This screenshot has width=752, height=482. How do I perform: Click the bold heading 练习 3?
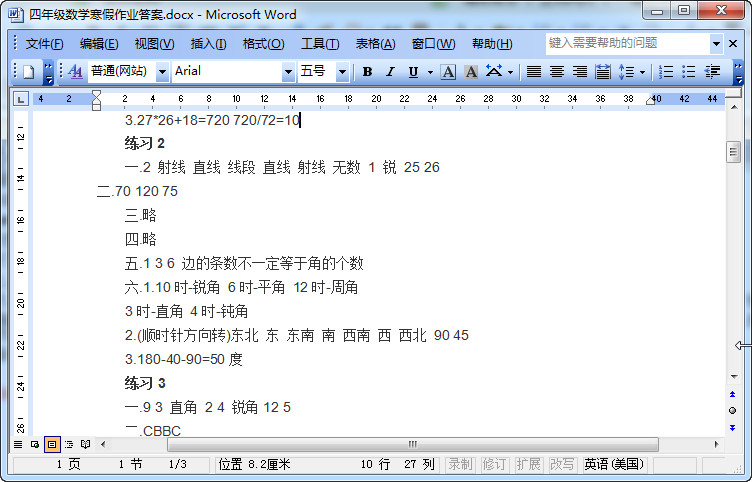145,383
